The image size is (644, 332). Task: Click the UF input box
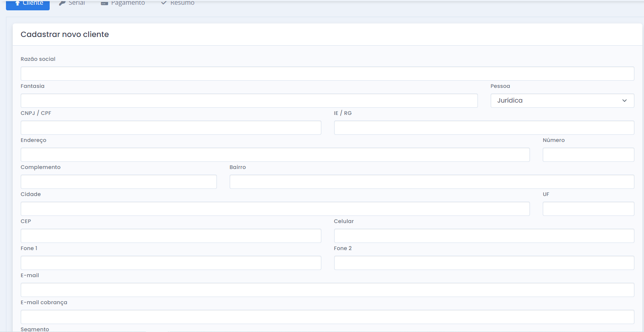point(588,209)
